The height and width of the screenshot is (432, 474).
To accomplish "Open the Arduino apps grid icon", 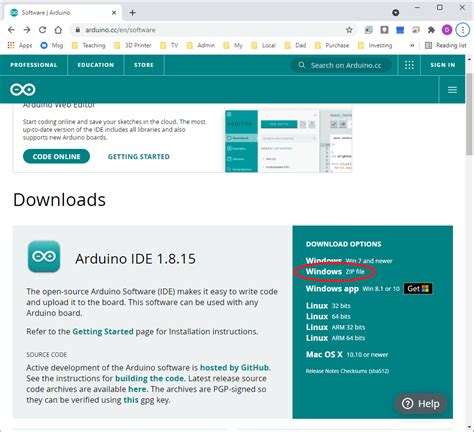I will click(x=409, y=65).
